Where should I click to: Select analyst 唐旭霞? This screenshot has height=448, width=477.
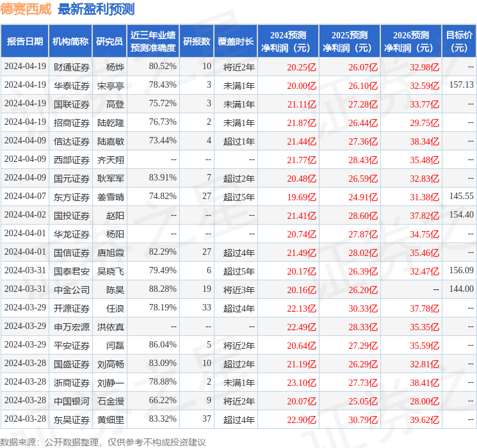coord(111,253)
